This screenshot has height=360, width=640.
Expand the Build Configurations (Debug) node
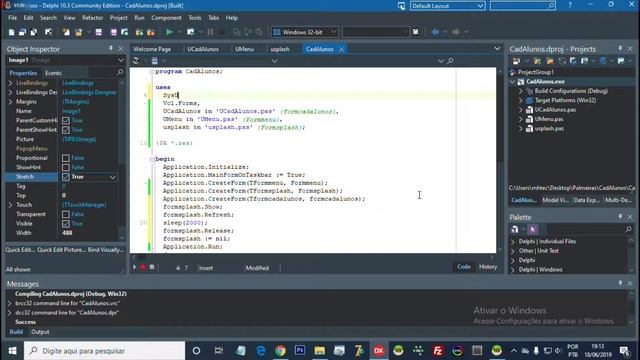[520, 91]
